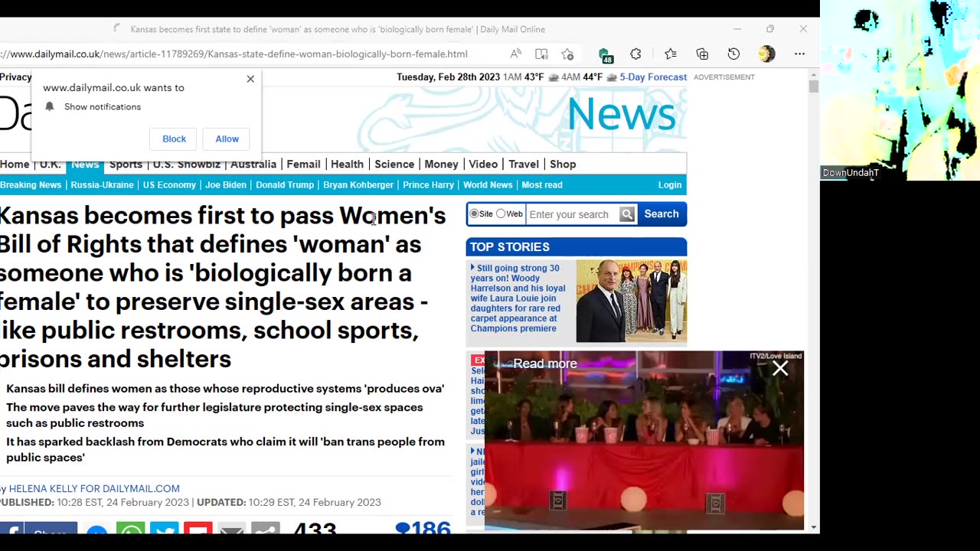Click into the 'Enter your search' field

572,214
